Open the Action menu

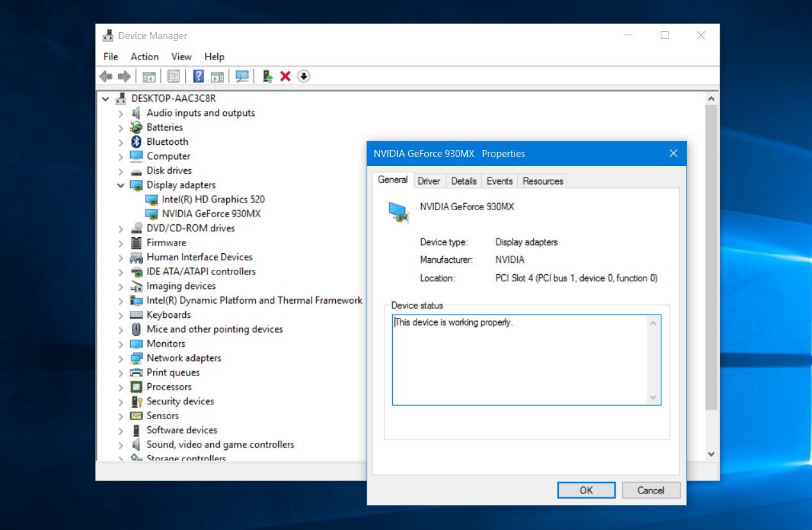[x=144, y=56]
